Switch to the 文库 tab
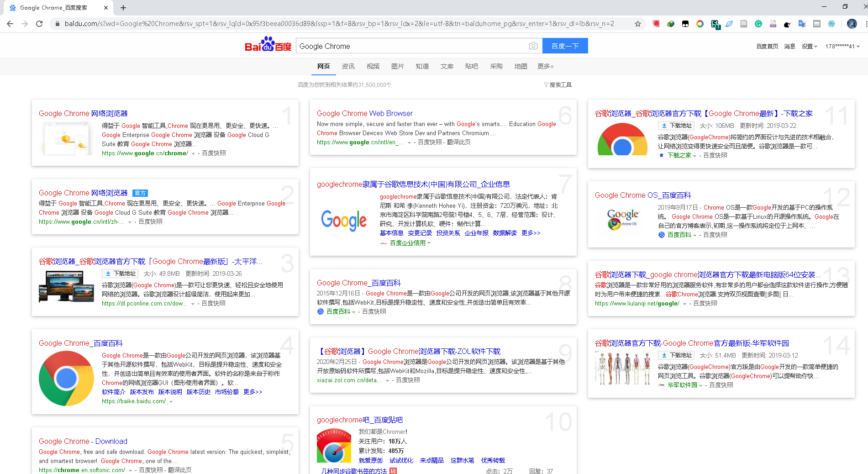The height and width of the screenshot is (474, 868). point(447,66)
